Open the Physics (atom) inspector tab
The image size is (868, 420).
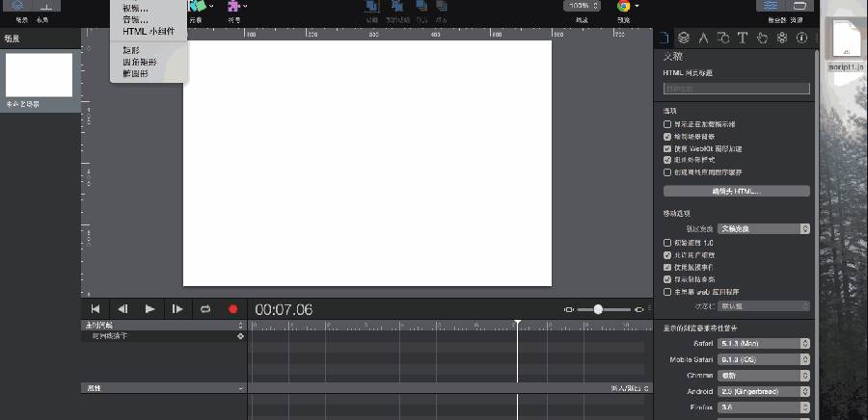781,39
